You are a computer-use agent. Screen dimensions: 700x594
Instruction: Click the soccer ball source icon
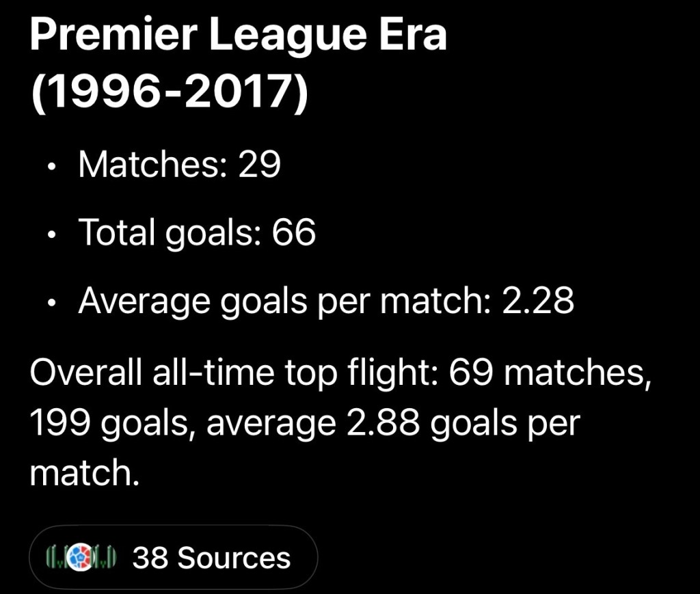point(81,558)
